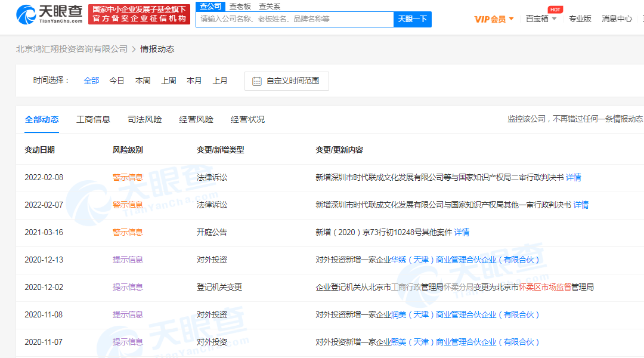Filter by 本周 time option
Viewport: 644px width, 358px height.
(143, 81)
